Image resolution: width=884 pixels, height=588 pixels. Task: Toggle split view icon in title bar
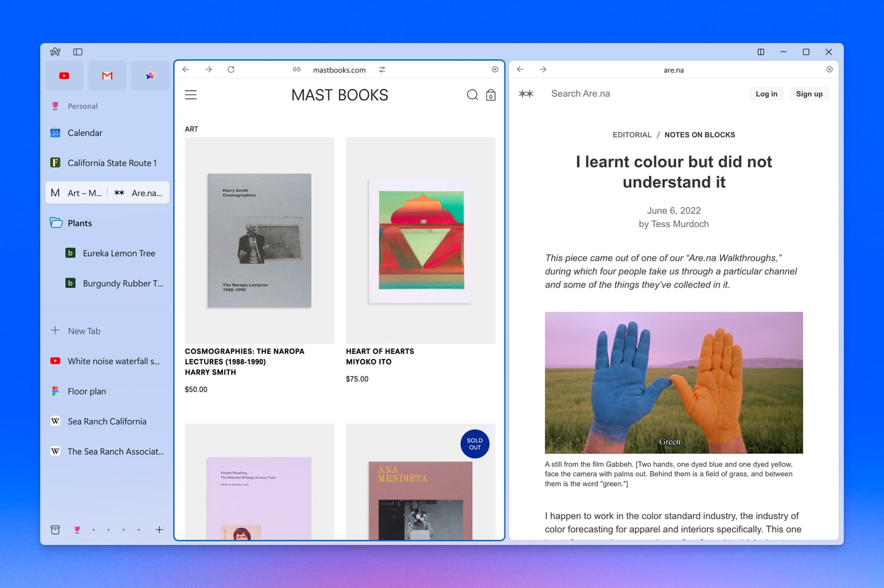click(761, 52)
